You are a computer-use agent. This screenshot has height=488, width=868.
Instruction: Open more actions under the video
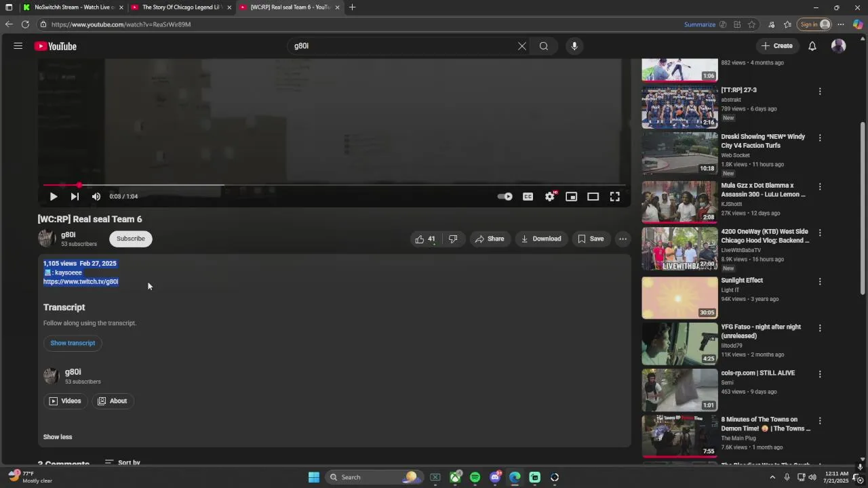point(623,239)
